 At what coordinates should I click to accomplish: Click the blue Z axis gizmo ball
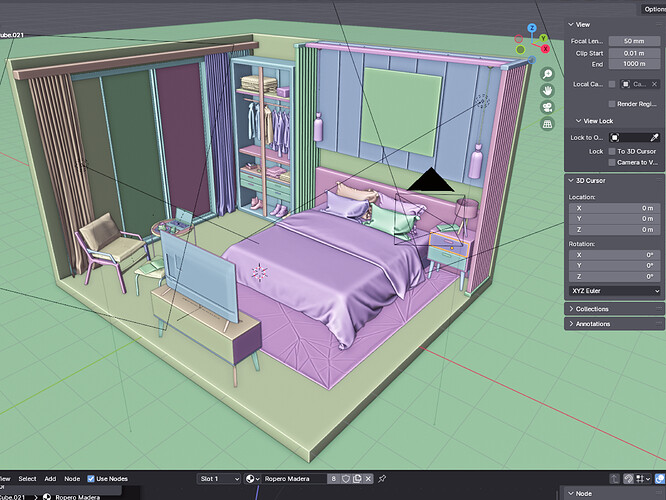coord(532,28)
